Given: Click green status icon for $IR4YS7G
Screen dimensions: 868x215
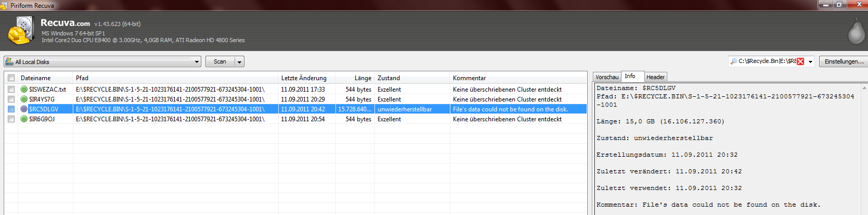Looking at the screenshot, I should pos(24,99).
